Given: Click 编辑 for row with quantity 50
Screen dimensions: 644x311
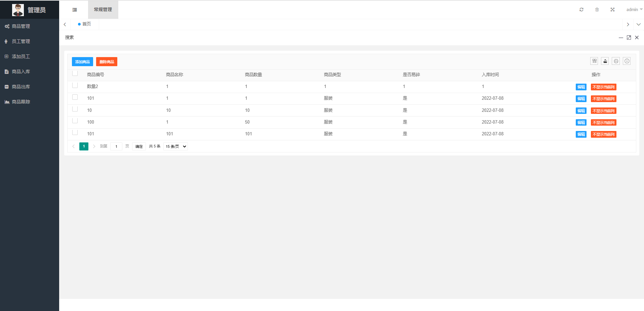Looking at the screenshot, I should [581, 123].
